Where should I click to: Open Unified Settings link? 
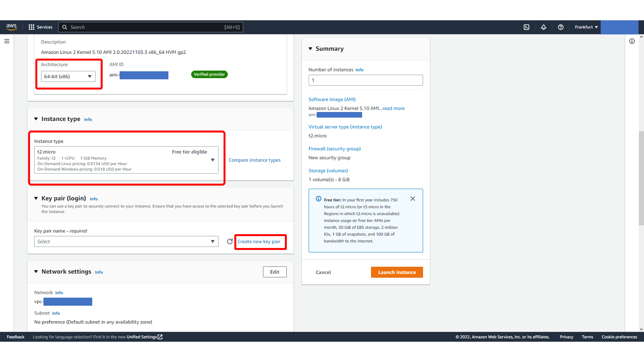142,337
